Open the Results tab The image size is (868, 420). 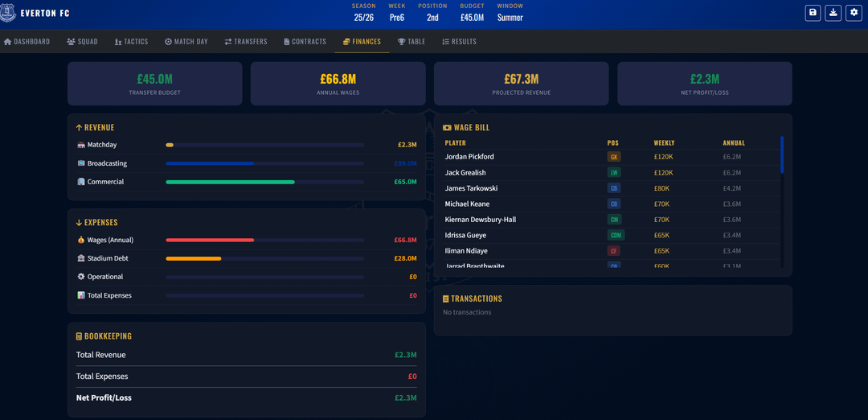[459, 42]
